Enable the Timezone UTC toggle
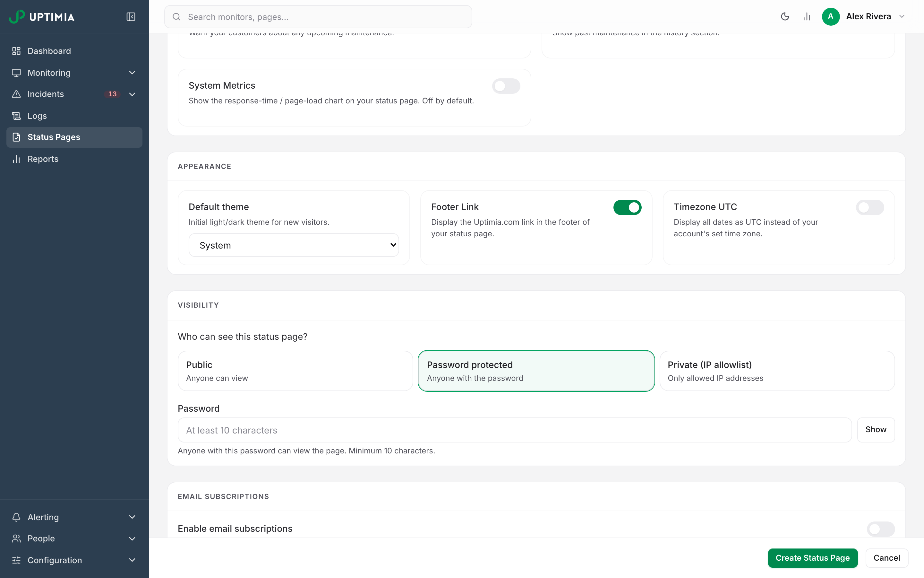 870,207
